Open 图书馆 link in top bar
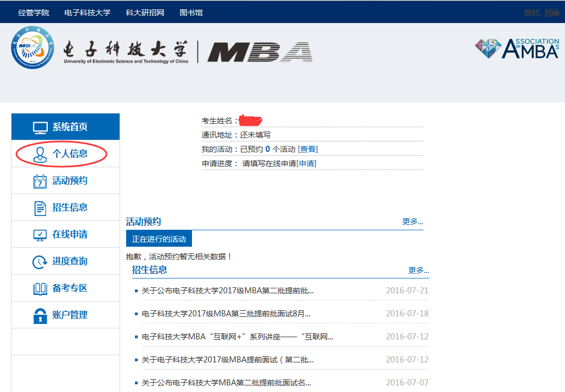The width and height of the screenshot is (565, 392). pyautogui.click(x=191, y=13)
